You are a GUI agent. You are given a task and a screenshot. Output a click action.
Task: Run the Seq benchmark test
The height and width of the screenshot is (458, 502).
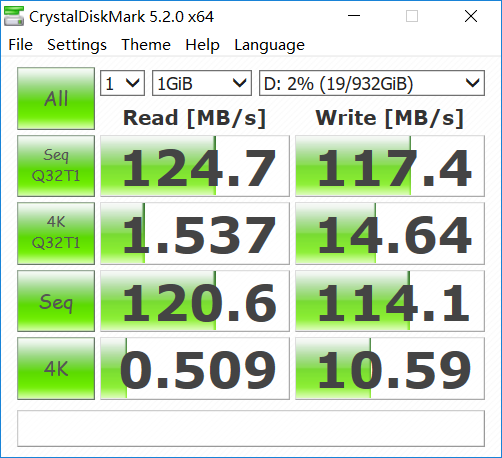[x=56, y=301]
